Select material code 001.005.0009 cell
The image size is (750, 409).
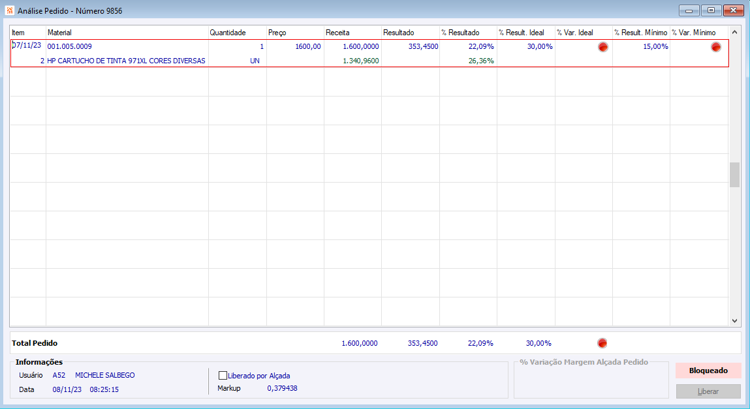click(x=70, y=46)
